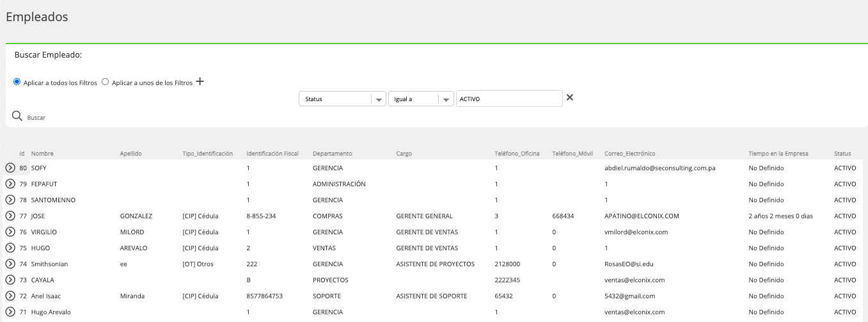Click ASISTENTE DE SOPORTE position cell
Viewport: 868px width, 322px height.
point(431,296)
